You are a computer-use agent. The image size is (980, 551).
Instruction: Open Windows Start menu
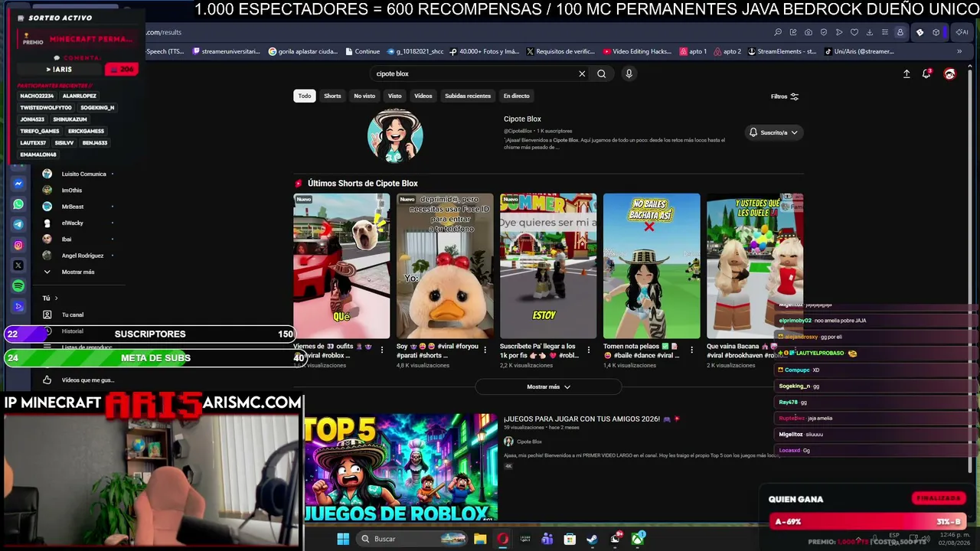click(343, 539)
